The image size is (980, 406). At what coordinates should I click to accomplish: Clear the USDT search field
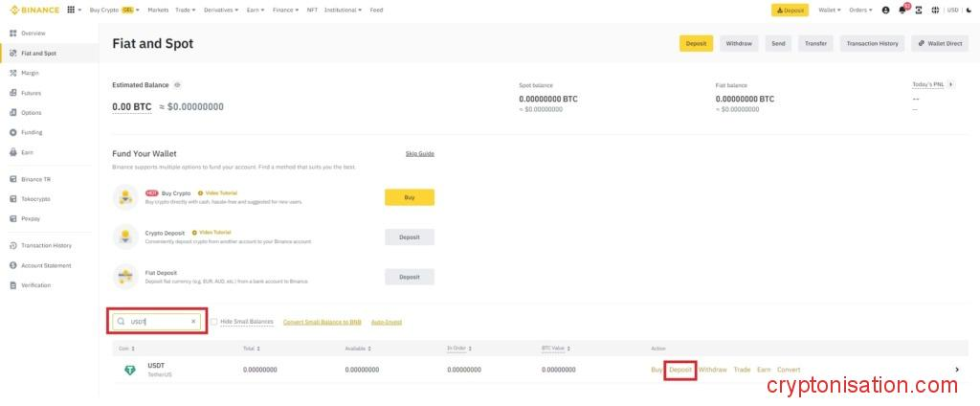193,322
